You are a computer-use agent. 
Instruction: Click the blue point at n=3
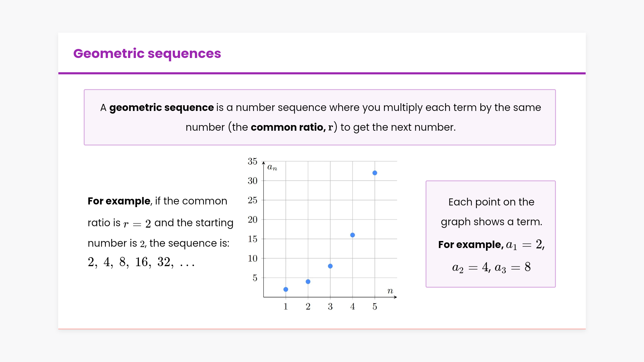[x=330, y=266]
